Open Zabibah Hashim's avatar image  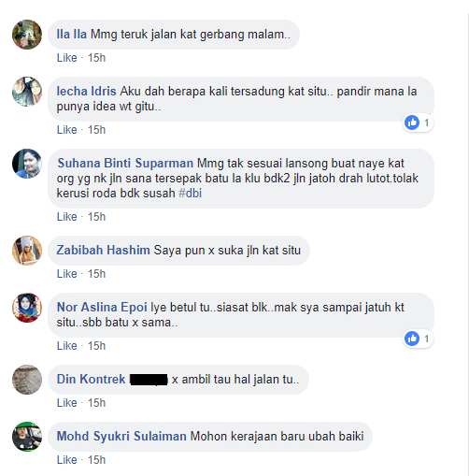tap(27, 251)
